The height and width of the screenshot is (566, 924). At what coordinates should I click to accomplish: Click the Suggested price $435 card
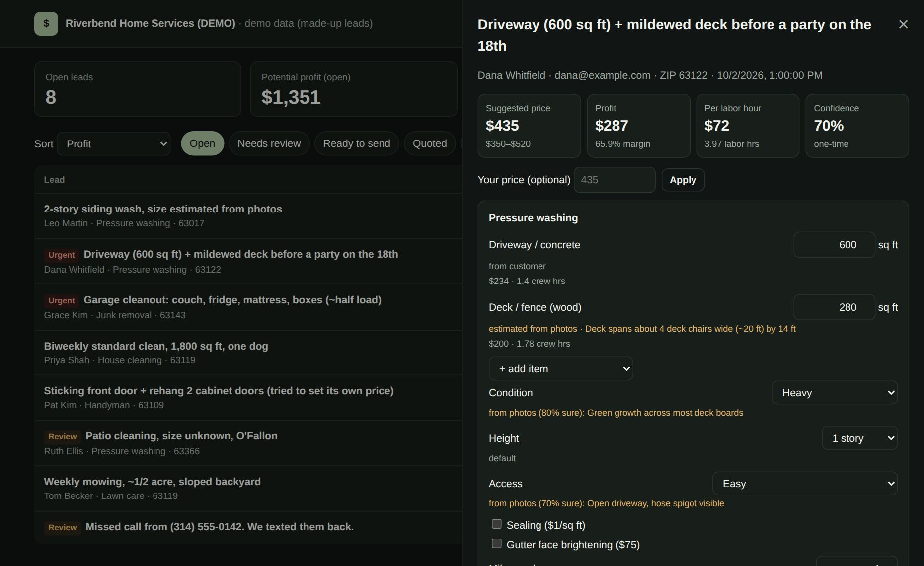(529, 126)
